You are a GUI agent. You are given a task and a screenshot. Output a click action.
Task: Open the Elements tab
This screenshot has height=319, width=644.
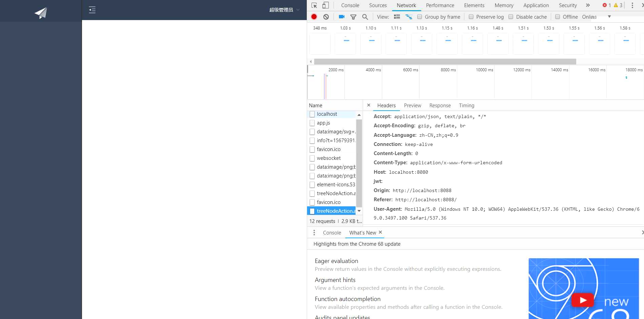(474, 5)
